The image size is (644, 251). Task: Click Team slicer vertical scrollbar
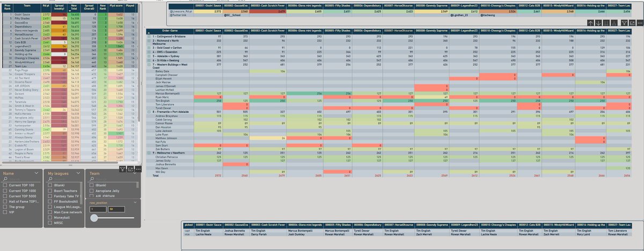pos(137,185)
